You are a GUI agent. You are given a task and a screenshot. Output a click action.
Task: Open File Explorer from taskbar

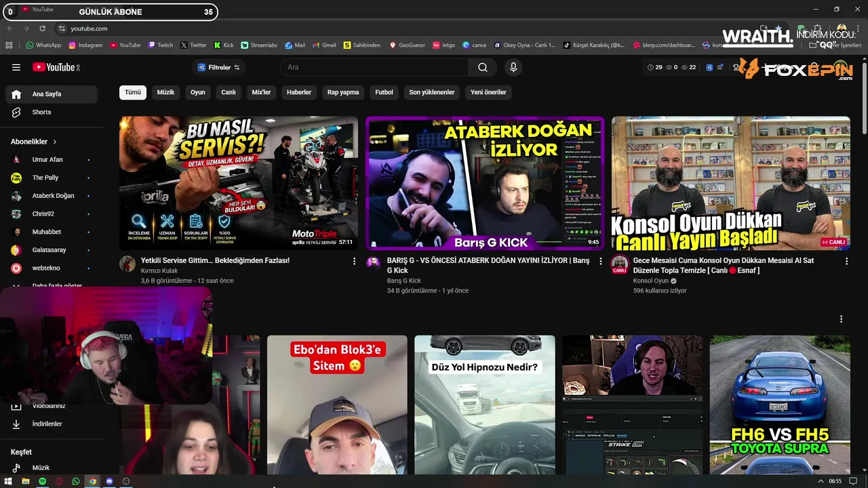pos(25,481)
